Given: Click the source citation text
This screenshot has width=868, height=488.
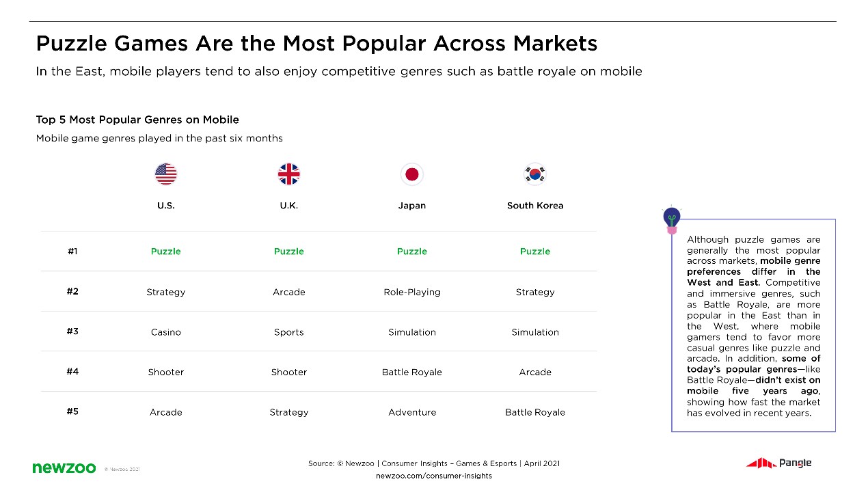Looking at the screenshot, I should pyautogui.click(x=434, y=463).
